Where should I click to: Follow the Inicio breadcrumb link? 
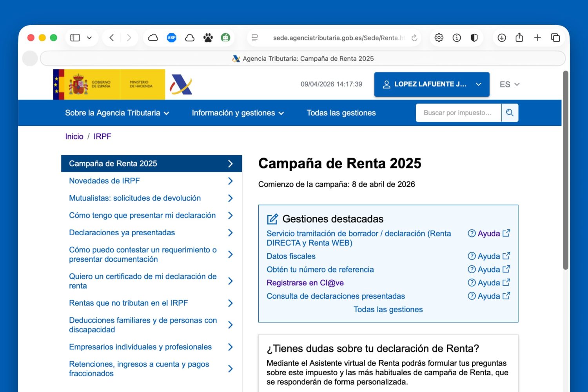point(74,136)
